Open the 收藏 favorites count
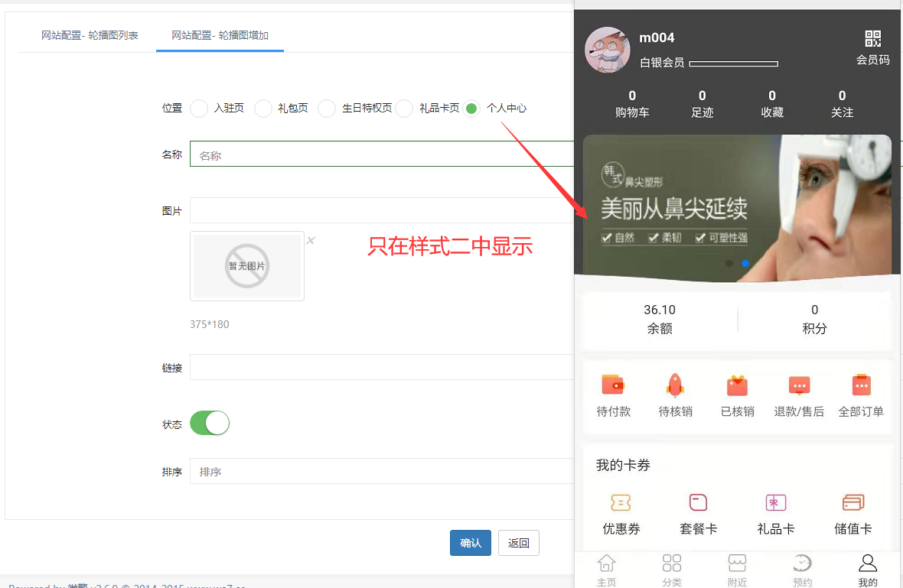The image size is (903, 588). 771,104
